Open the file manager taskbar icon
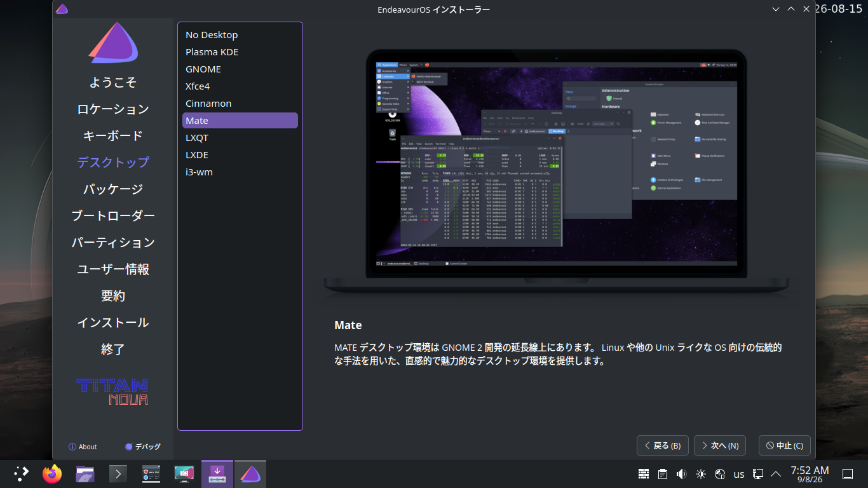This screenshot has height=488, width=868. point(85,474)
